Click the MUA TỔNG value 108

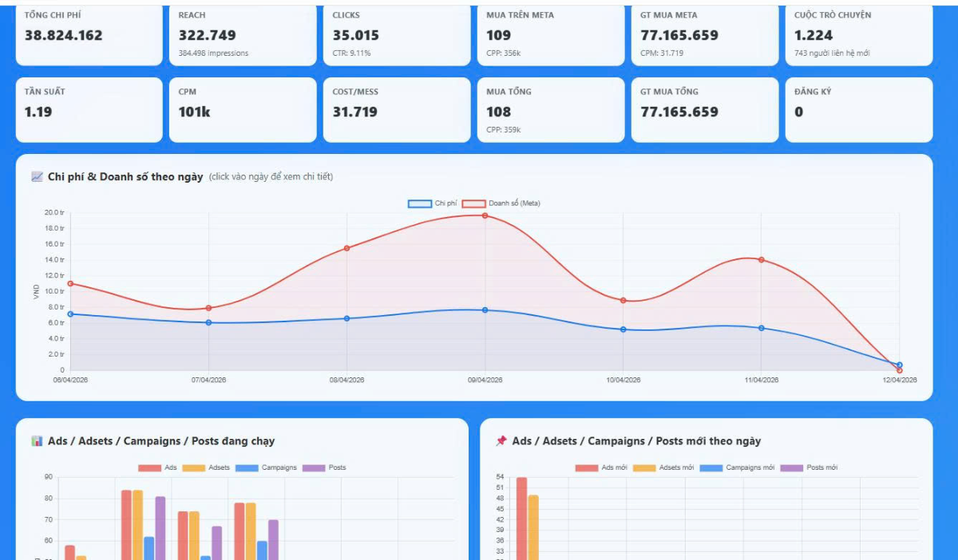point(499,112)
